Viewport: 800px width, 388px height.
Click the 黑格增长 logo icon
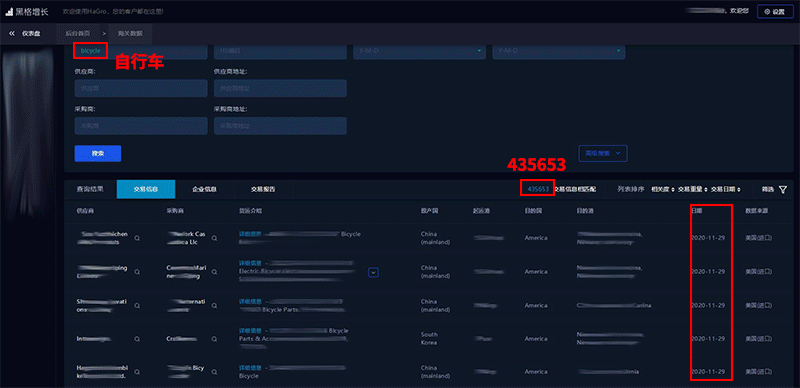(9, 11)
